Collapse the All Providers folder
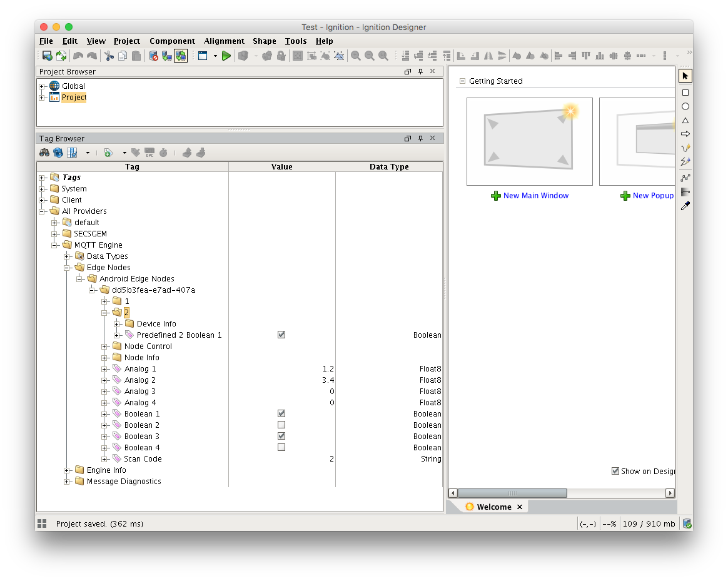 click(x=42, y=211)
